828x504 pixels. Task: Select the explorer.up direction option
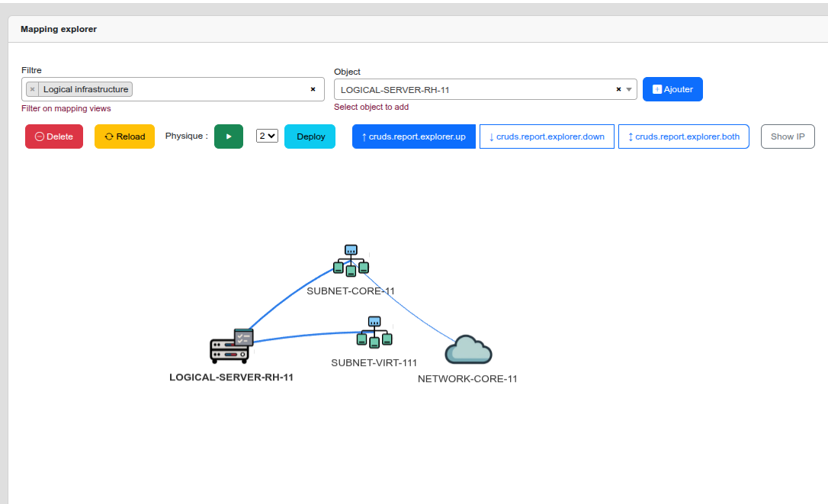(414, 136)
